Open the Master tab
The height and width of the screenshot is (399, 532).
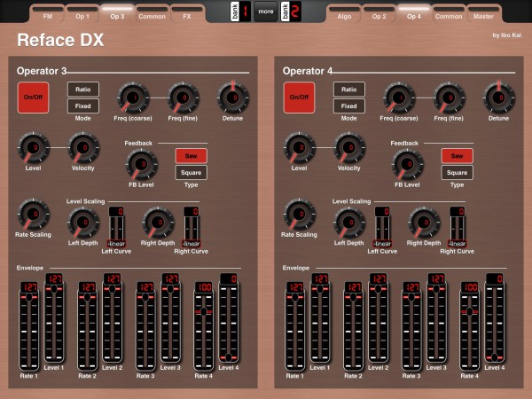coord(483,14)
